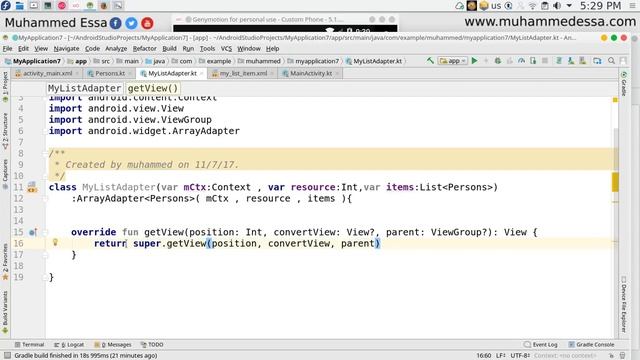Click the Search Everywhere magnifier icon
Screen dimensions: 640x360
point(611,61)
